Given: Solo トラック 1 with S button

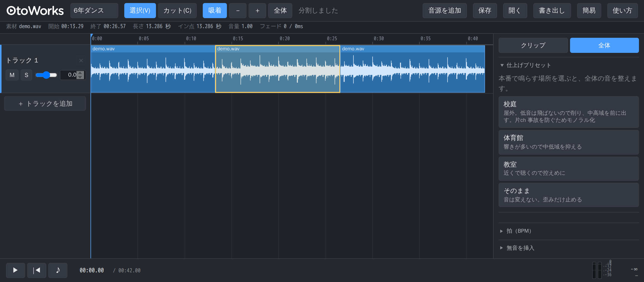Looking at the screenshot, I should 26,75.
